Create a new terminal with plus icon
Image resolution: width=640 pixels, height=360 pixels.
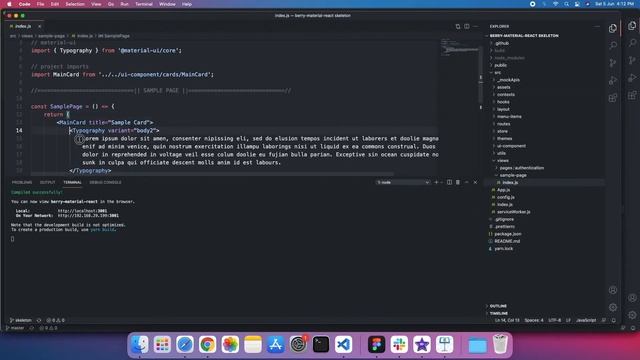[x=436, y=182]
